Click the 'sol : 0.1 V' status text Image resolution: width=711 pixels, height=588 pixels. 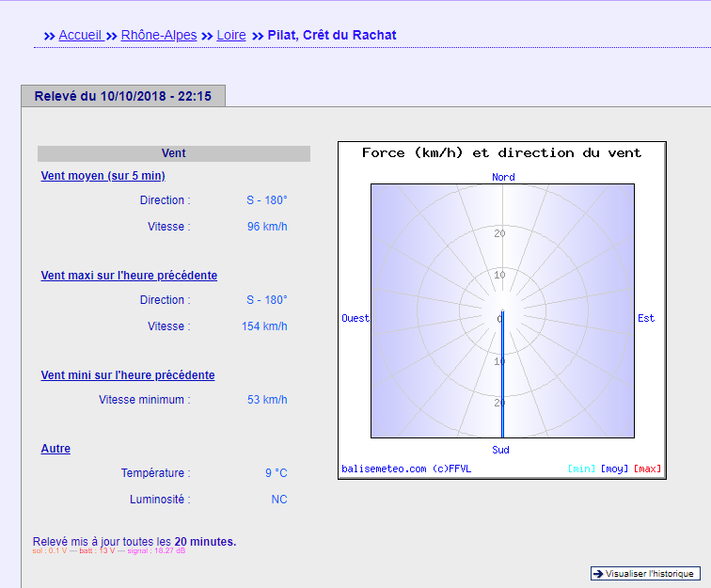click(50, 550)
